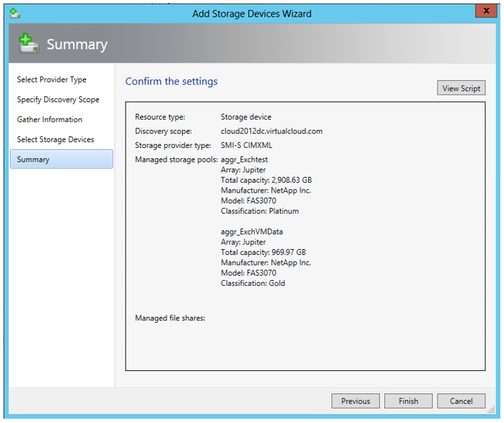Click the aggr_Exchtest storage pool name
This screenshot has height=423, width=504.
coord(245,160)
